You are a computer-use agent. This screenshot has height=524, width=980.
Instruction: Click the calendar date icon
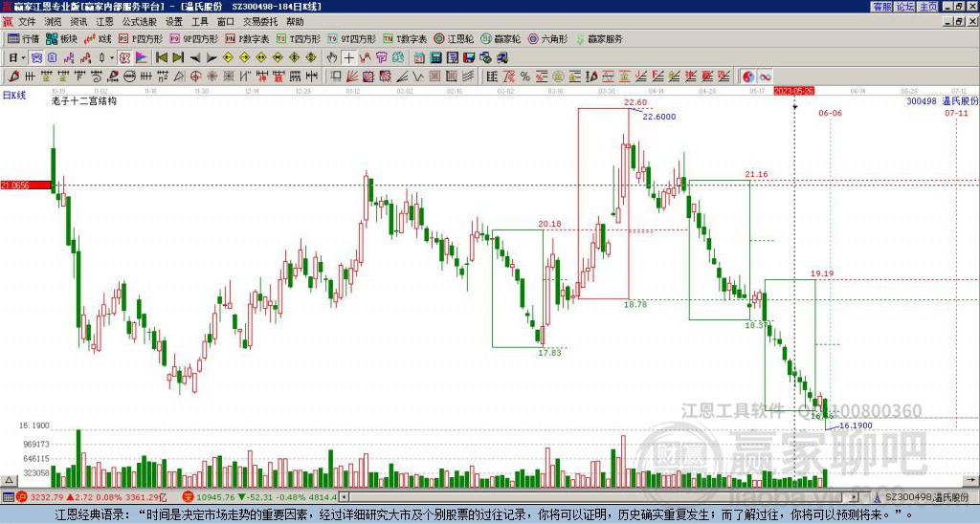[419, 58]
